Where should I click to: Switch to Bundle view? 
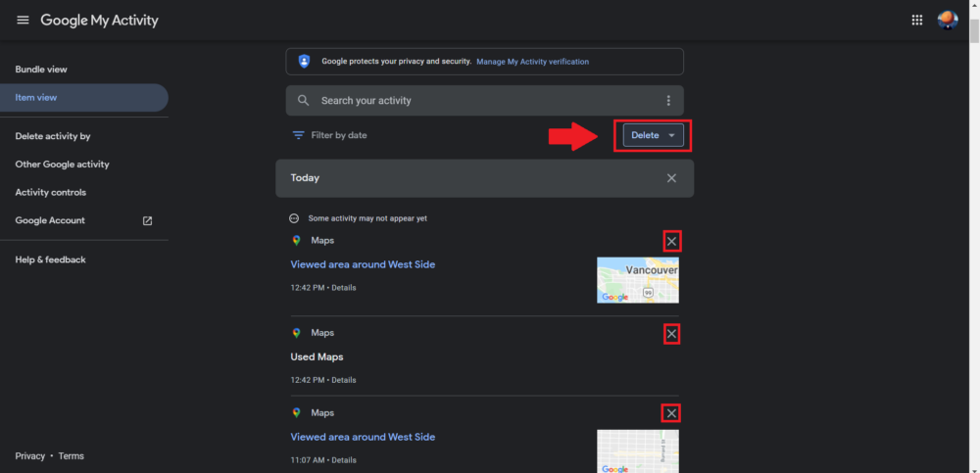coord(41,70)
